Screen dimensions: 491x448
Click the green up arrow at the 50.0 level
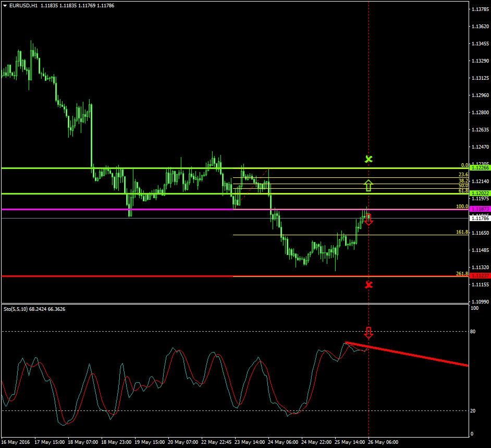tap(369, 185)
